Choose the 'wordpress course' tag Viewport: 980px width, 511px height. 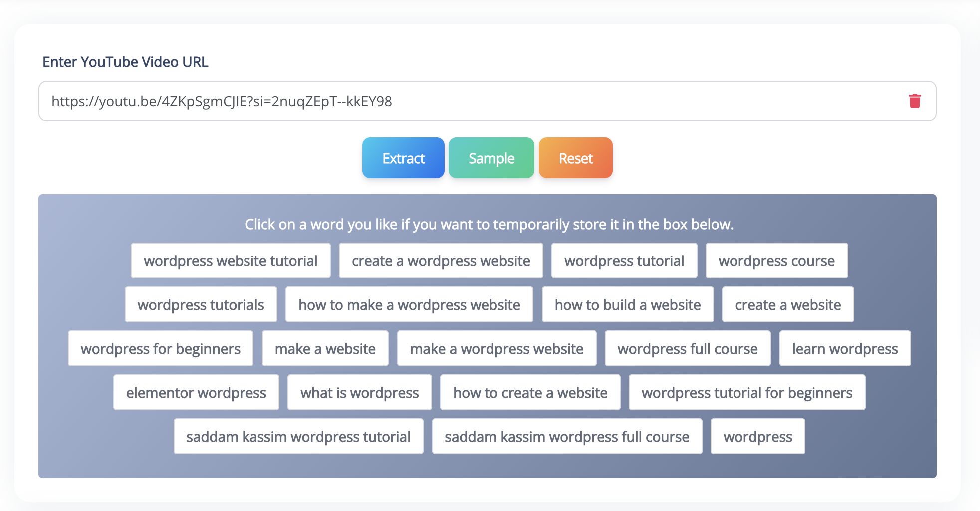pos(776,260)
